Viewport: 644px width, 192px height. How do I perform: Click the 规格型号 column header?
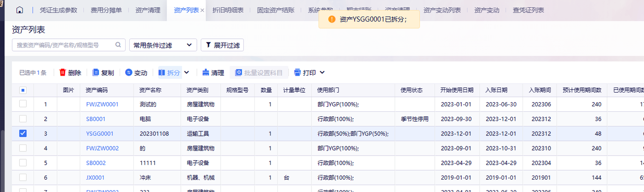click(x=237, y=90)
